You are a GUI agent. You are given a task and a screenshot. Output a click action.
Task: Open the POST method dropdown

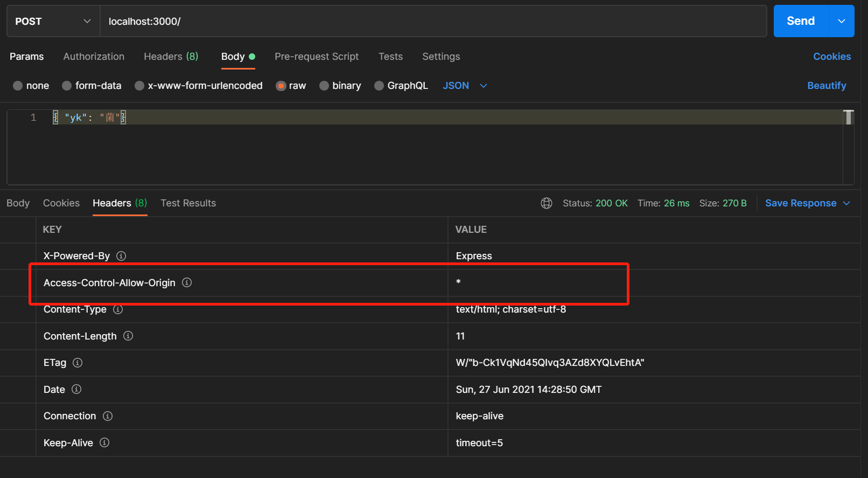click(x=53, y=22)
